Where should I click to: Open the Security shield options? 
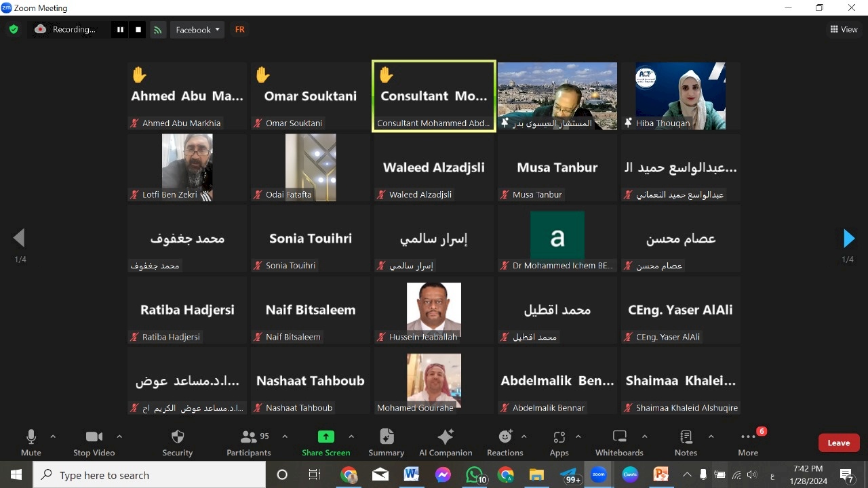[x=178, y=443]
